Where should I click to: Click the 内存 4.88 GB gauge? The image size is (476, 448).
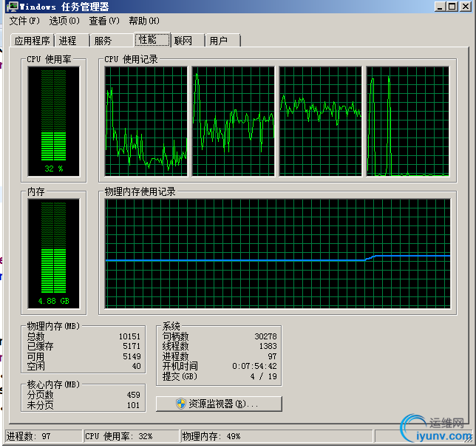click(x=54, y=254)
